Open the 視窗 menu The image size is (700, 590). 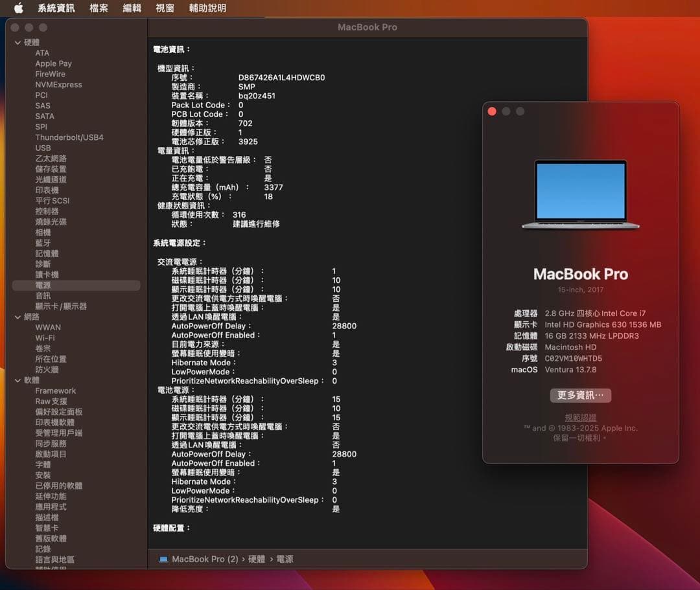(165, 8)
